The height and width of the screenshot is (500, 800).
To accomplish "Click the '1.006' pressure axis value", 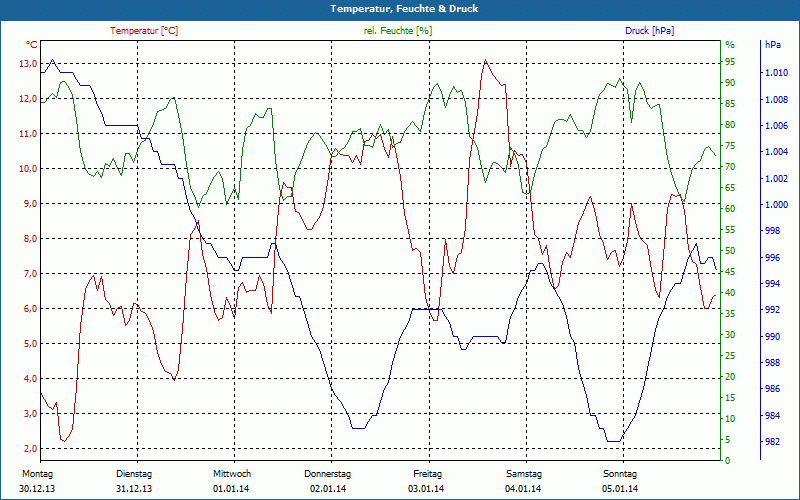I will (x=776, y=126).
